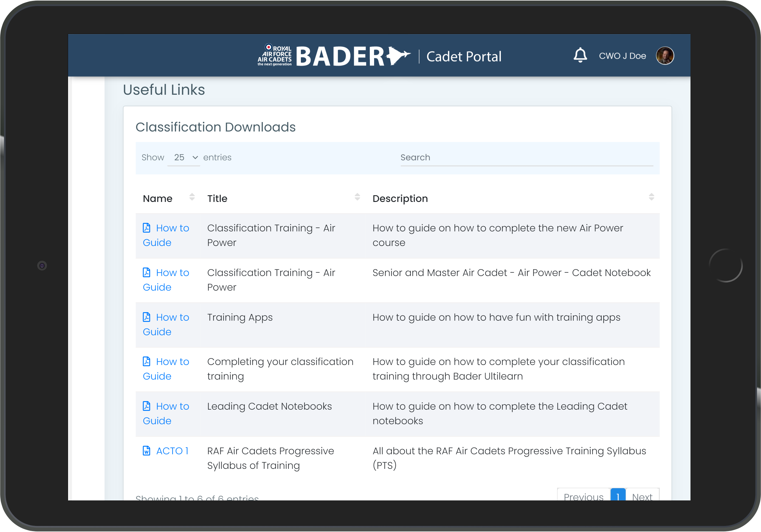Click the Description column header text
This screenshot has height=532, width=761.
(x=400, y=198)
